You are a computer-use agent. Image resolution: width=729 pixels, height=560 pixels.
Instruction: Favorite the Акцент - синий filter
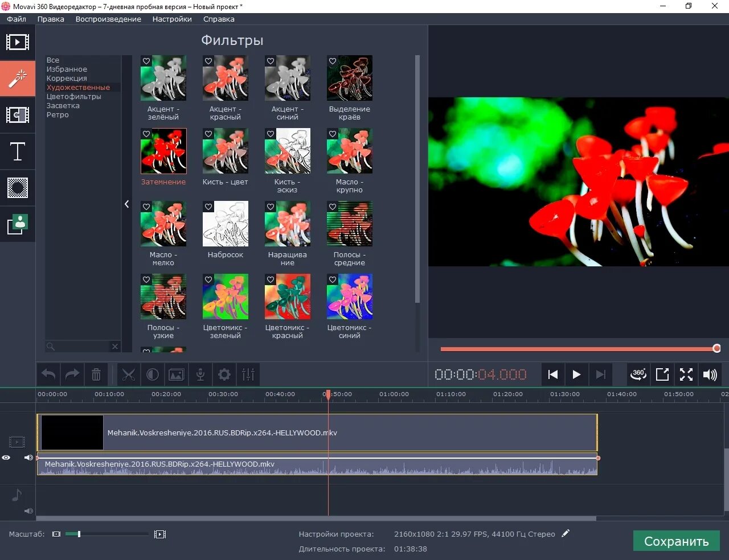271,61
